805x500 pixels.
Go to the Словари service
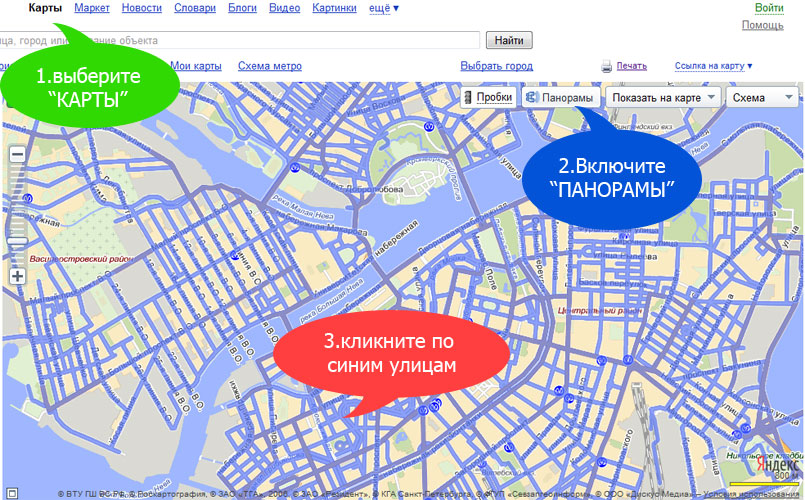195,8
